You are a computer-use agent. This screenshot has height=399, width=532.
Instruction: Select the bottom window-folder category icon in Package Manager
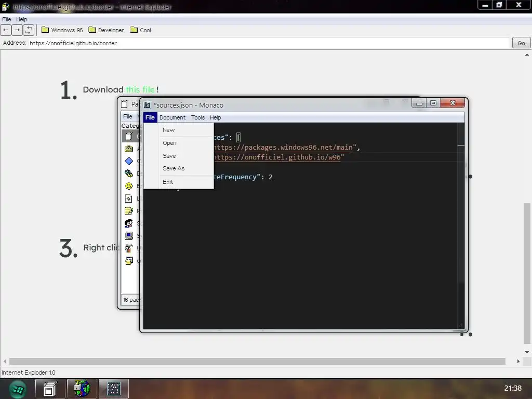(129, 261)
